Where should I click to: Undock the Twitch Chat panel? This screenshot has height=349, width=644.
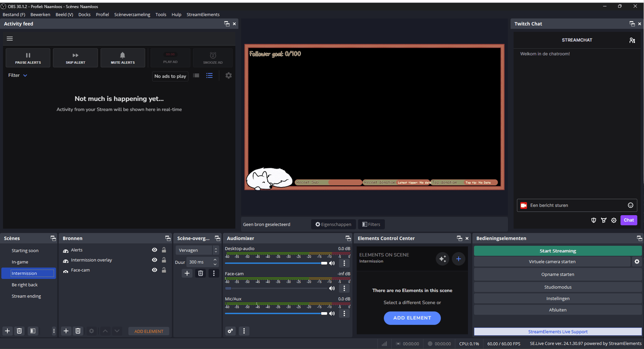[632, 24]
